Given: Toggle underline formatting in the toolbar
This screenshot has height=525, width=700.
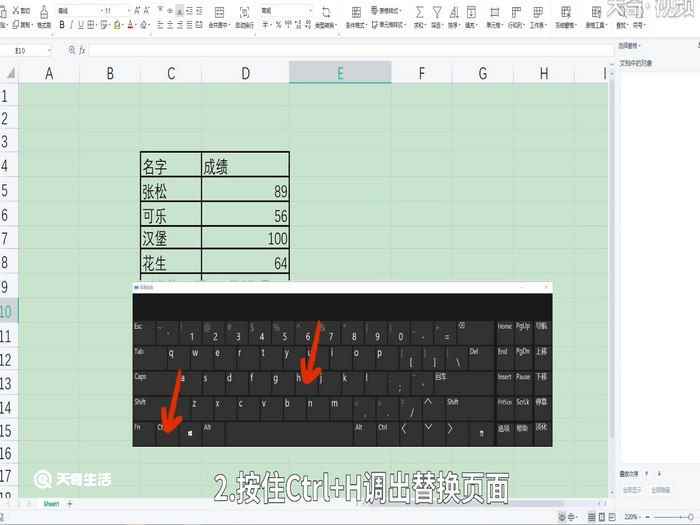Looking at the screenshot, I should coord(81,25).
